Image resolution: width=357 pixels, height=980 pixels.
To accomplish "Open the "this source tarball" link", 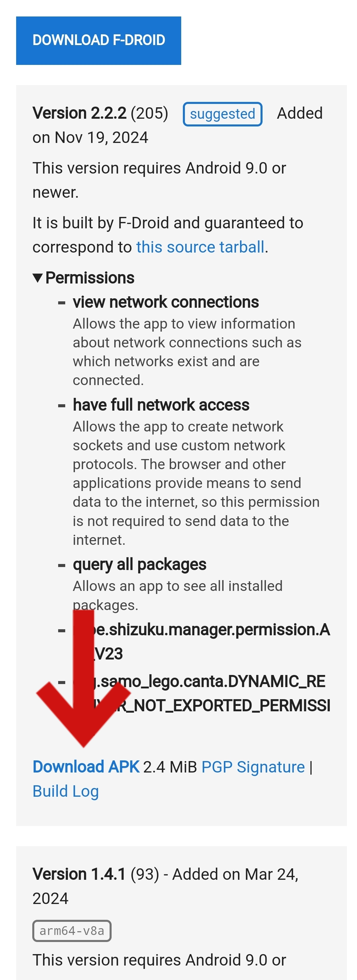I will [200, 247].
